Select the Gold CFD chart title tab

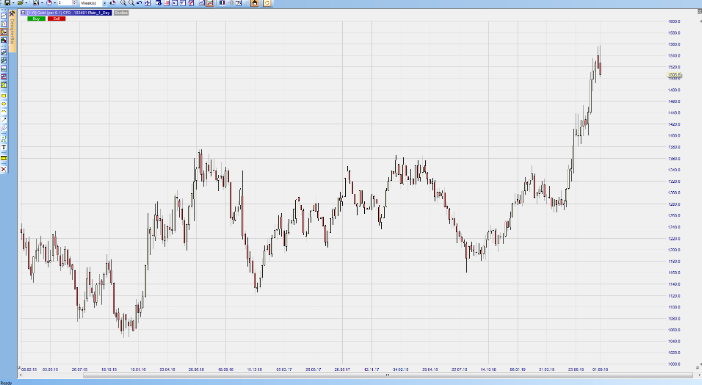(66, 13)
